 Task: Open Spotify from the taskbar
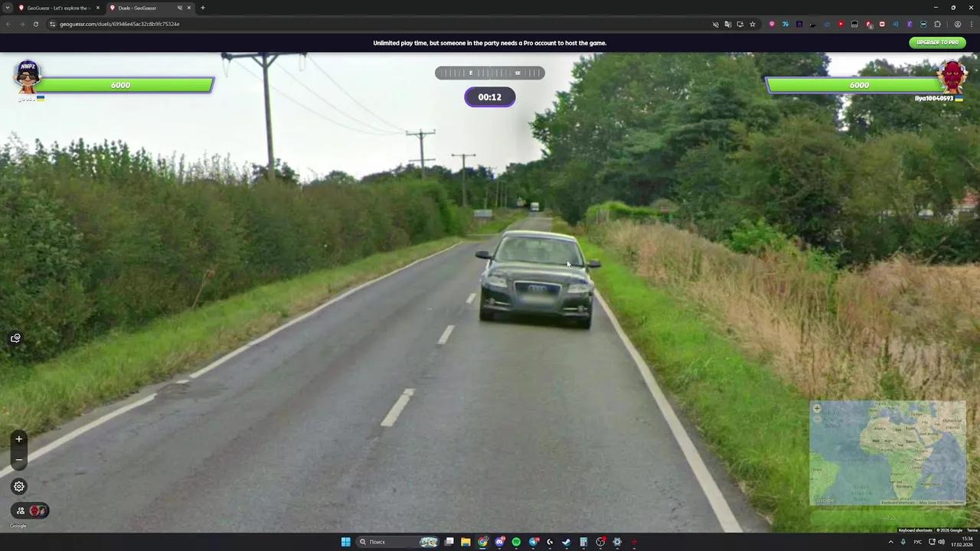pos(516,542)
